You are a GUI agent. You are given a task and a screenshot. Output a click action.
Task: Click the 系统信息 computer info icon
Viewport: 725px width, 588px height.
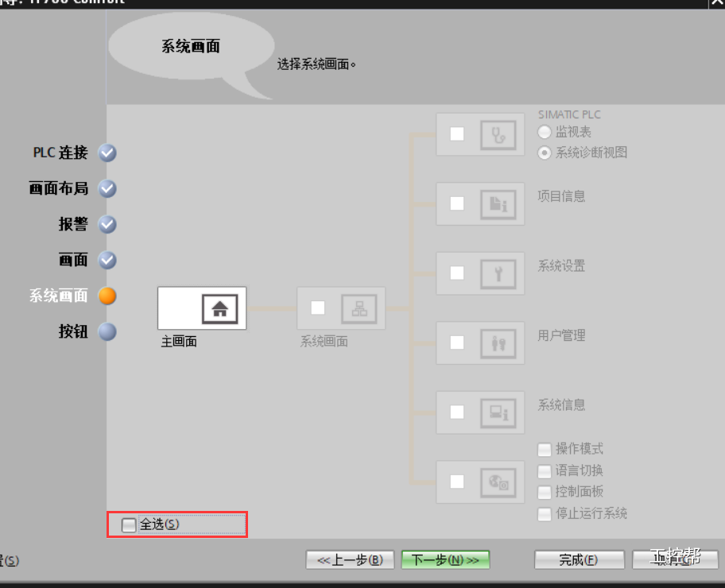click(498, 413)
